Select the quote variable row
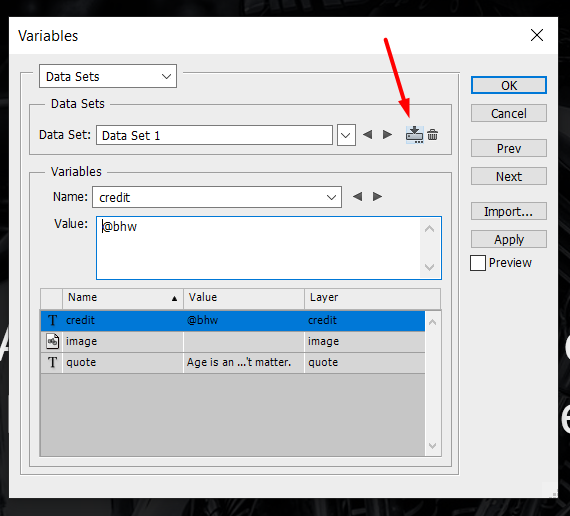 tap(233, 363)
